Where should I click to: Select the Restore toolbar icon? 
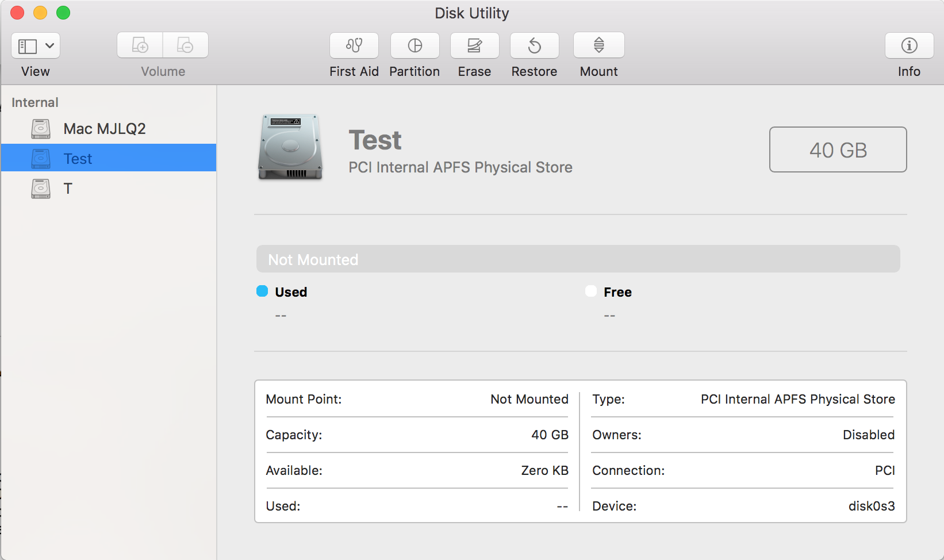pyautogui.click(x=534, y=45)
